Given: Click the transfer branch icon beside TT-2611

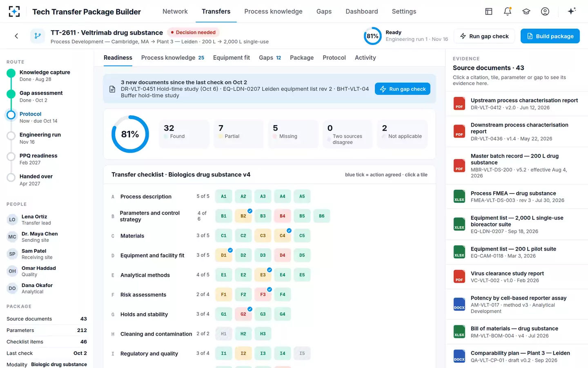Looking at the screenshot, I should pos(38,36).
